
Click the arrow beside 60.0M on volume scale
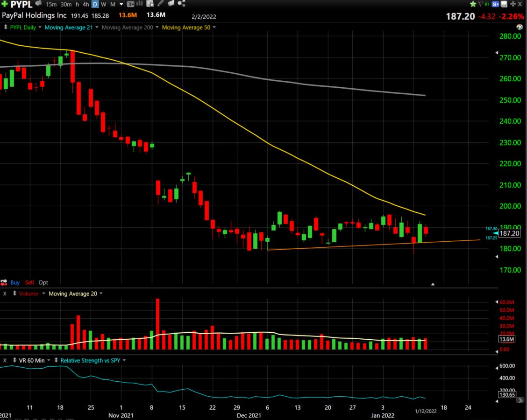click(497, 302)
